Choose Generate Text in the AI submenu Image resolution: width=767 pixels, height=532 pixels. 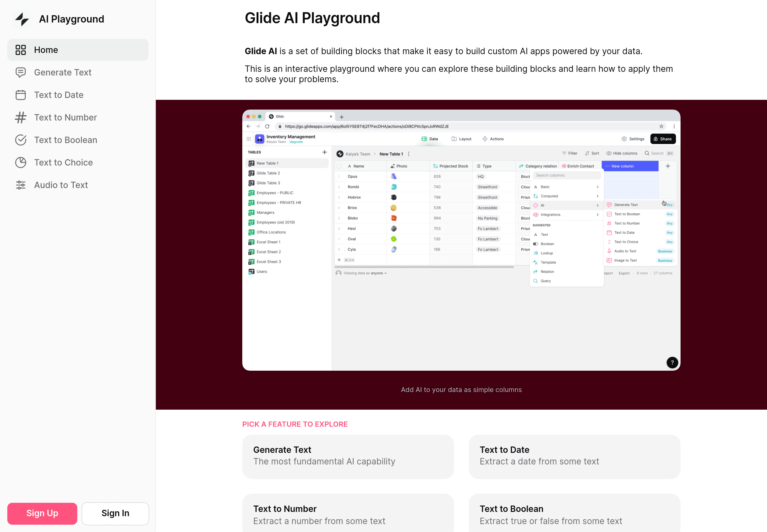[640, 205]
